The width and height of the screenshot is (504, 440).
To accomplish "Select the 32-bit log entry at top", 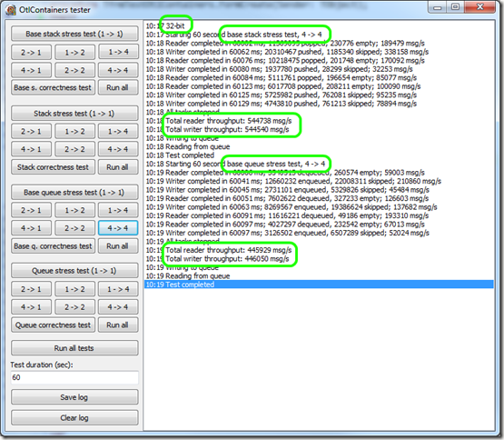I will [x=165, y=25].
